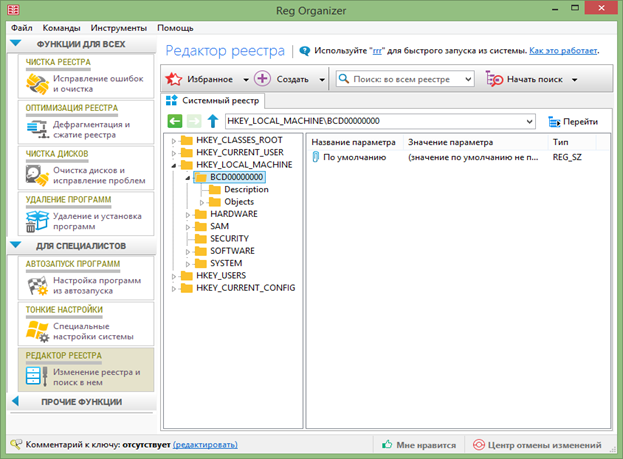Open the registry path history dropdown
Screen dimensions: 623x459
(529, 121)
